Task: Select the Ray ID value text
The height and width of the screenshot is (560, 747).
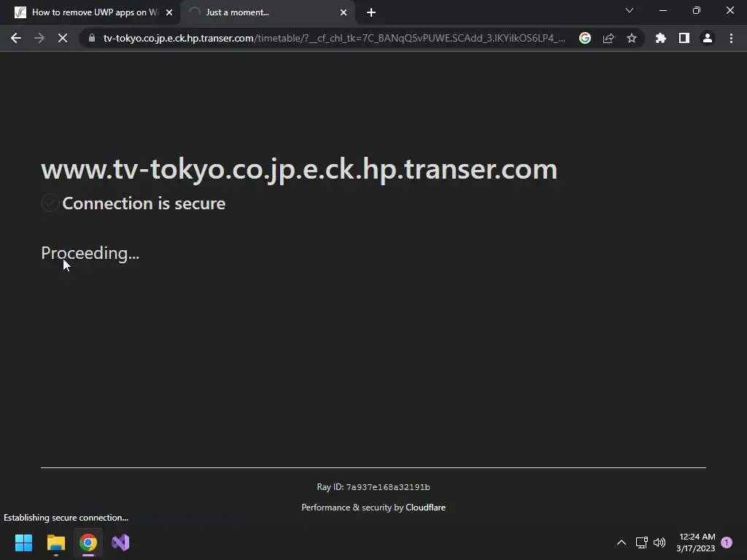Action: pos(388,487)
